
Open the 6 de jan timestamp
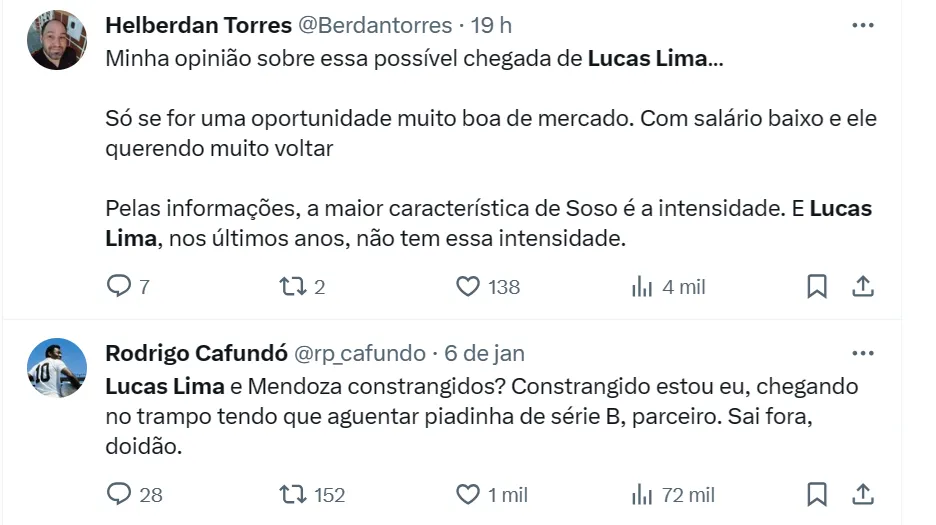coord(485,353)
